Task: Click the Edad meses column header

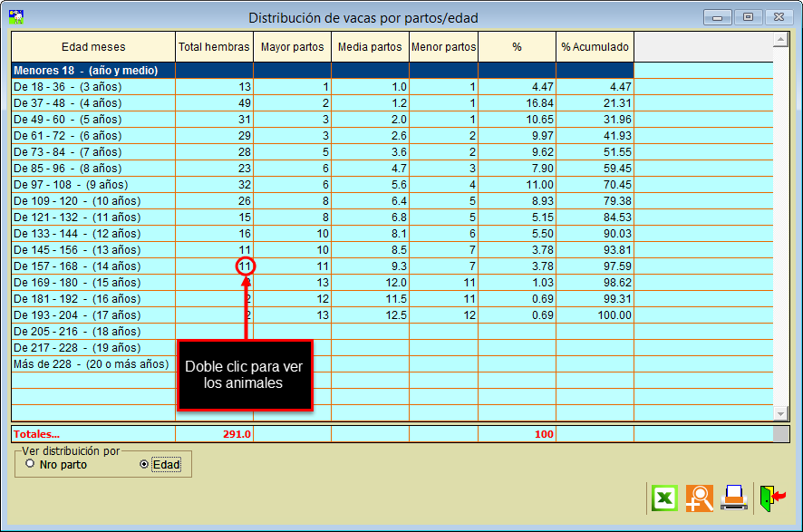Action: coord(93,47)
